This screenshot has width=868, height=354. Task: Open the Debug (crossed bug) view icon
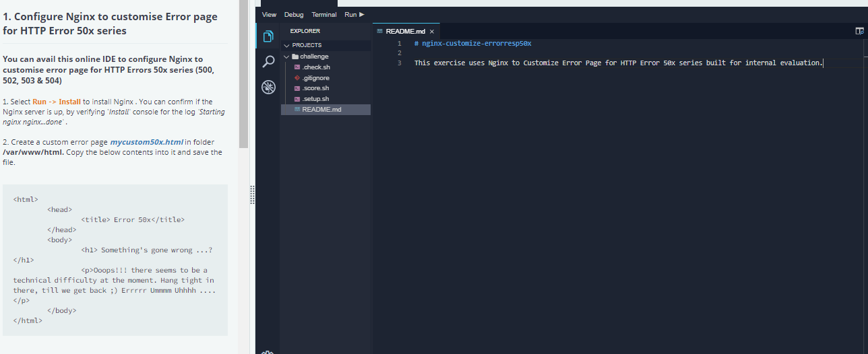tap(268, 87)
